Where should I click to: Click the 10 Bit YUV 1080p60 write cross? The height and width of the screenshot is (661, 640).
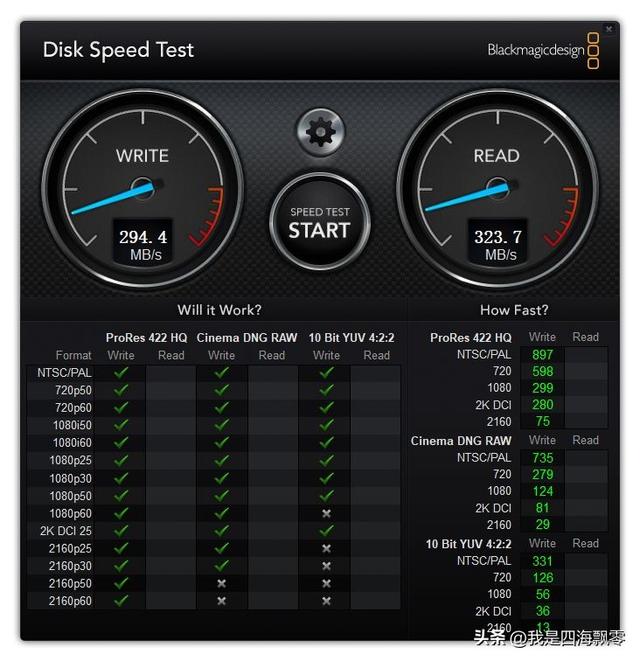pos(326,513)
